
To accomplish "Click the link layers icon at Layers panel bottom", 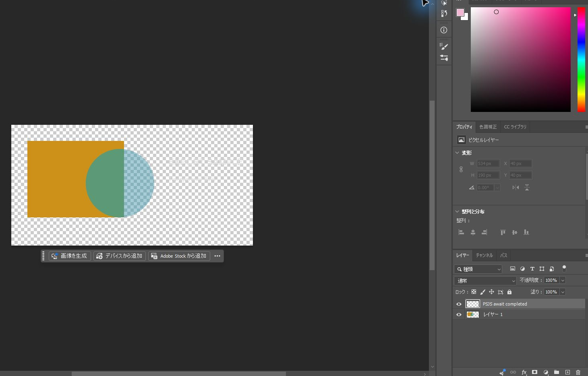I will (513, 372).
